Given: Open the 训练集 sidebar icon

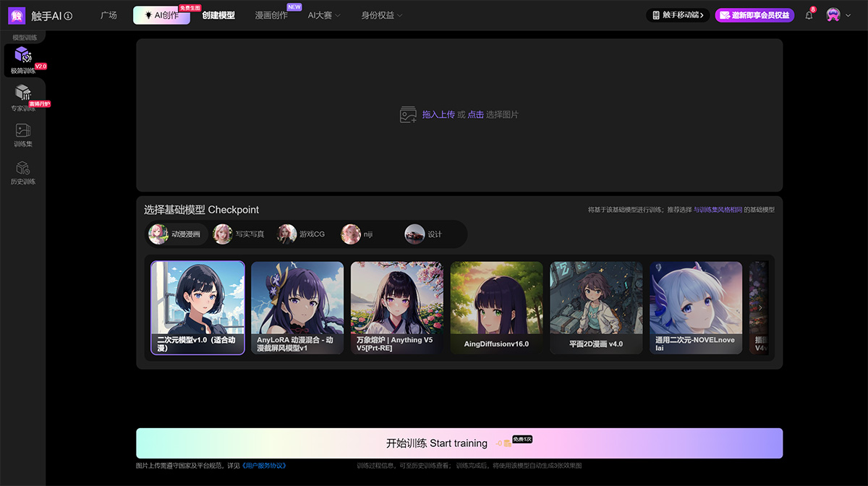Looking at the screenshot, I should pos(23,131).
